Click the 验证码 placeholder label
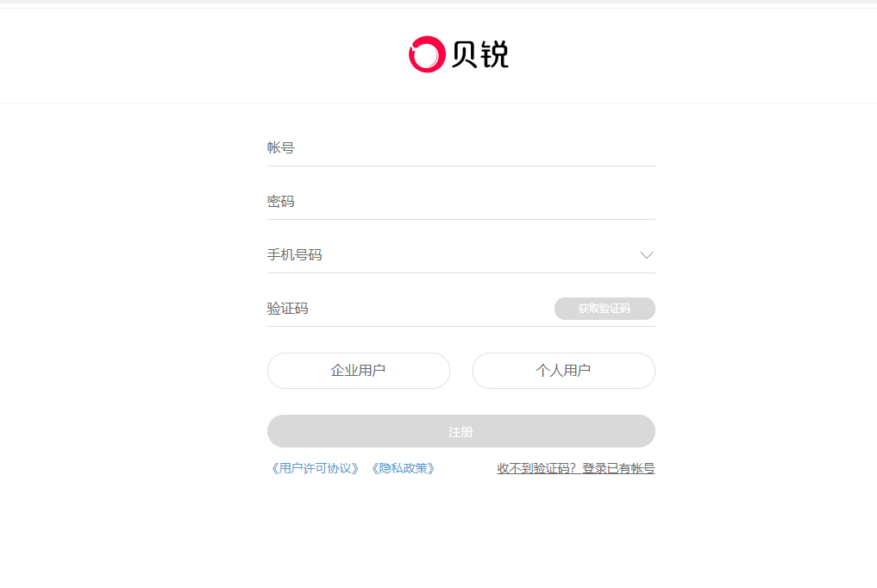877x588 pixels. [287, 309]
